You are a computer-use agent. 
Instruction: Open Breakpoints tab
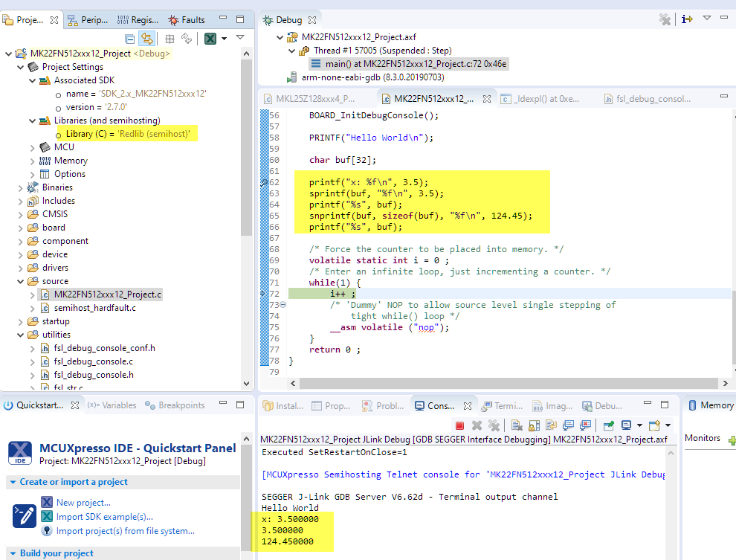coord(175,405)
